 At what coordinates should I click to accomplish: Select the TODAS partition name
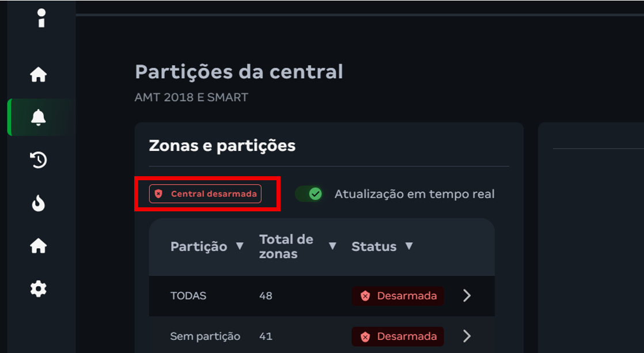[188, 296]
